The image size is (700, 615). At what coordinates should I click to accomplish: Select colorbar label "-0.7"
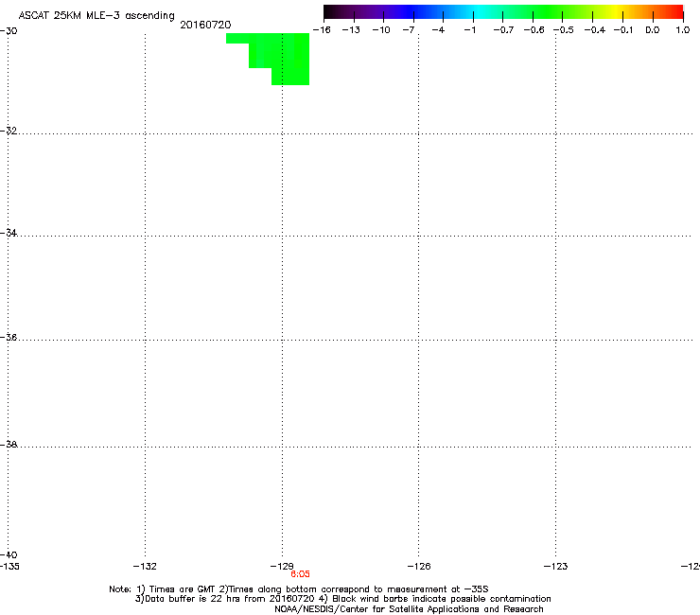503,30
